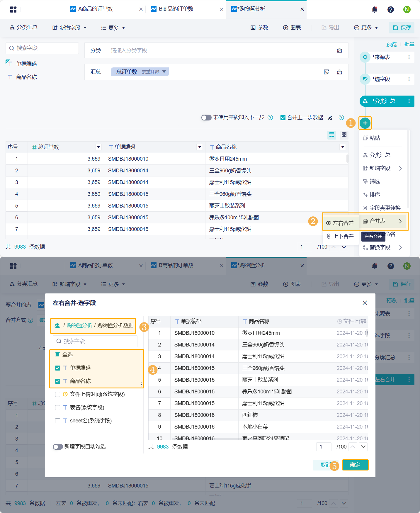Check the sheet名(系统字段) checkbox
Image resolution: width=420 pixels, height=513 pixels.
pos(58,421)
